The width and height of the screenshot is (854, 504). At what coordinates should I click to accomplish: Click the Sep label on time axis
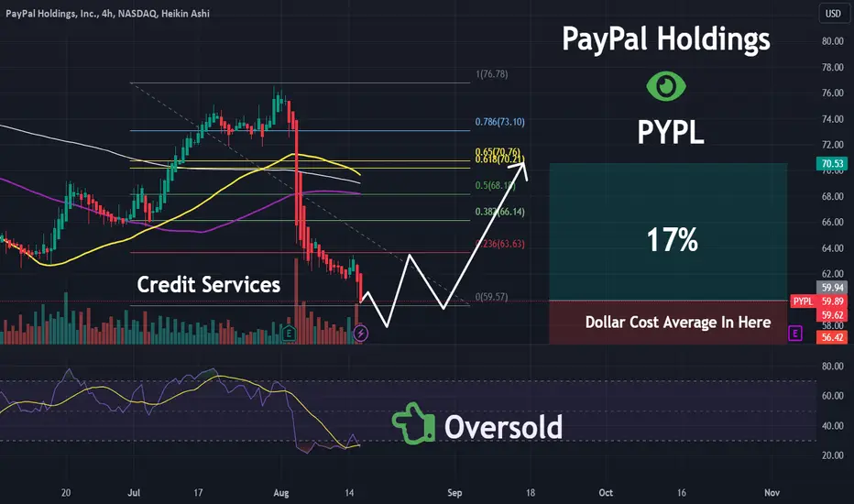(454, 493)
